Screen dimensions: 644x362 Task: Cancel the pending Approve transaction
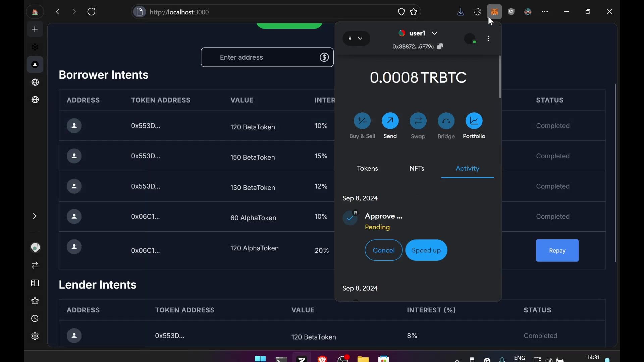(383, 250)
